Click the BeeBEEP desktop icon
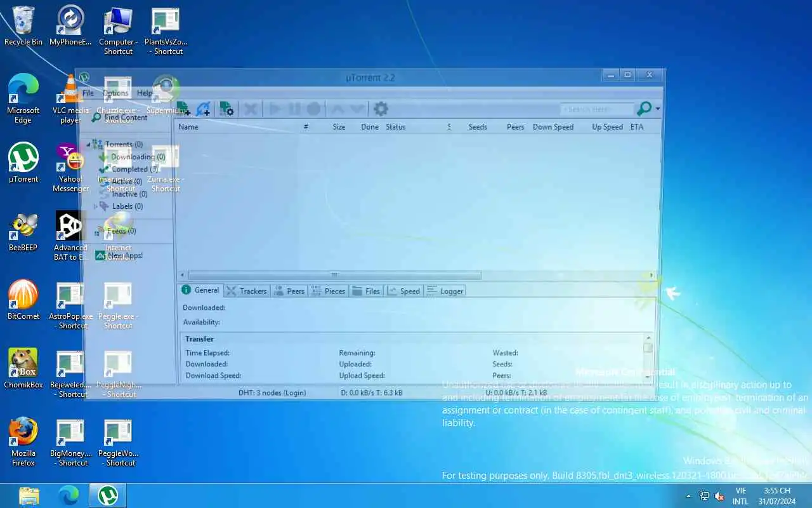Image resolution: width=812 pixels, height=508 pixels. [x=23, y=231]
